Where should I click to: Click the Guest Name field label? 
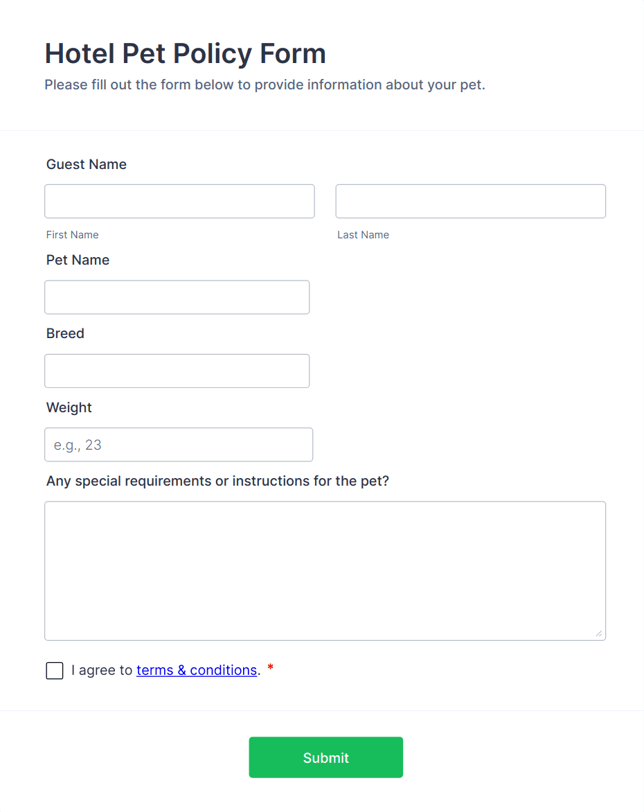point(86,164)
